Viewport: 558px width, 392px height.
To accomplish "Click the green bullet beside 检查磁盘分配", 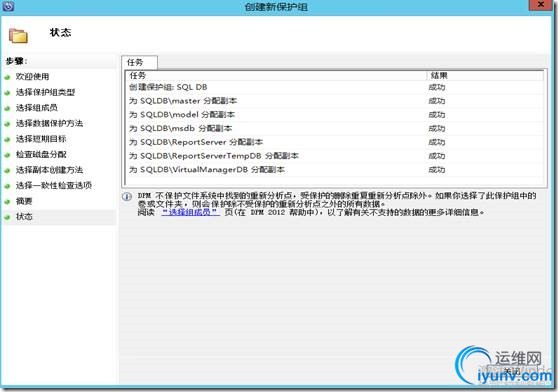I will (7, 155).
